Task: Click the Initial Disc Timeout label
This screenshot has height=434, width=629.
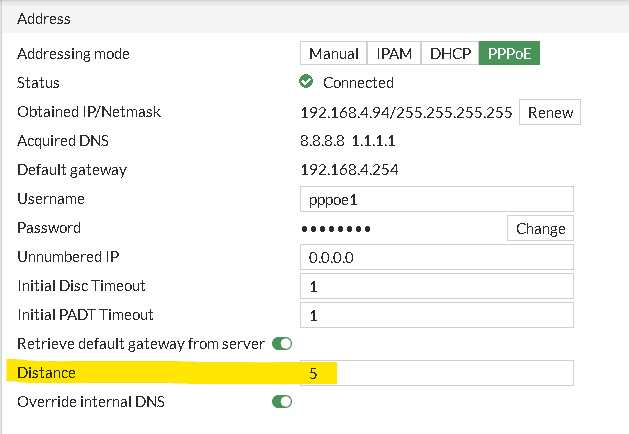Action: point(81,286)
